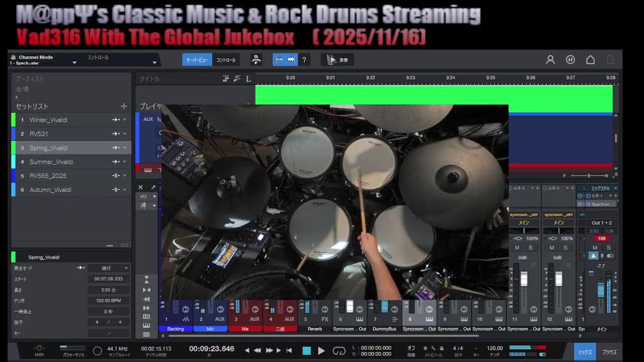
Task: Solo channel 12
Action: (x=565, y=248)
